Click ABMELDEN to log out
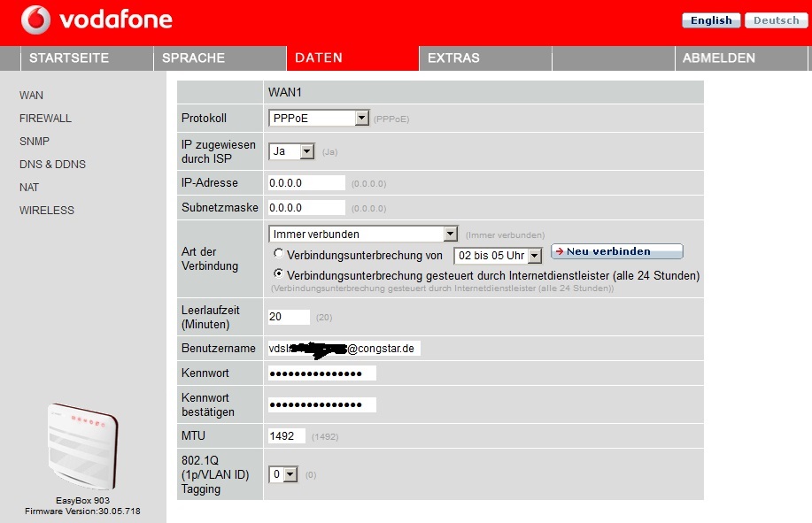Image resolution: width=812 pixels, height=523 pixels. (x=718, y=58)
